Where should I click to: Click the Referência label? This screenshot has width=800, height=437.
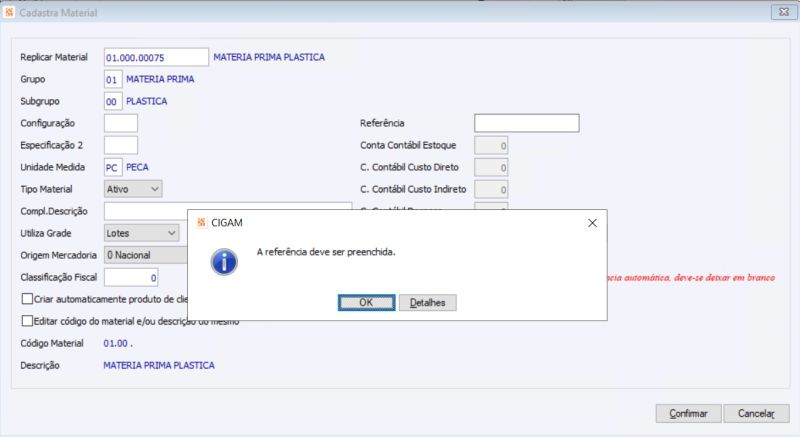pyautogui.click(x=382, y=123)
